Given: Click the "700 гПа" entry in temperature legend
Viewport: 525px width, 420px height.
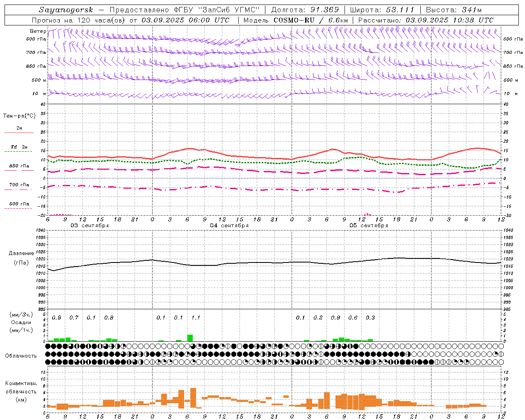Looking at the screenshot, I should click(19, 185).
